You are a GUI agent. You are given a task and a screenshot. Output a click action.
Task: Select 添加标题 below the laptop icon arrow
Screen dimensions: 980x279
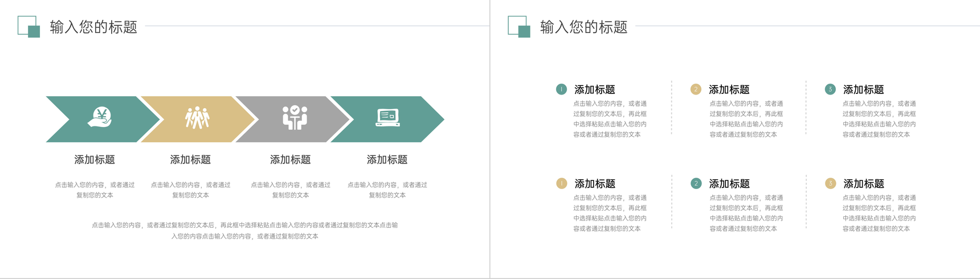coord(387,159)
